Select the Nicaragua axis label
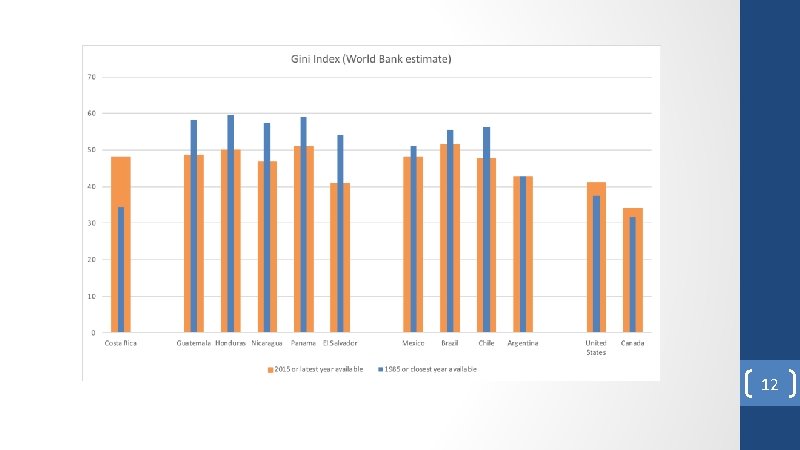The width and height of the screenshot is (800, 450). click(x=267, y=343)
